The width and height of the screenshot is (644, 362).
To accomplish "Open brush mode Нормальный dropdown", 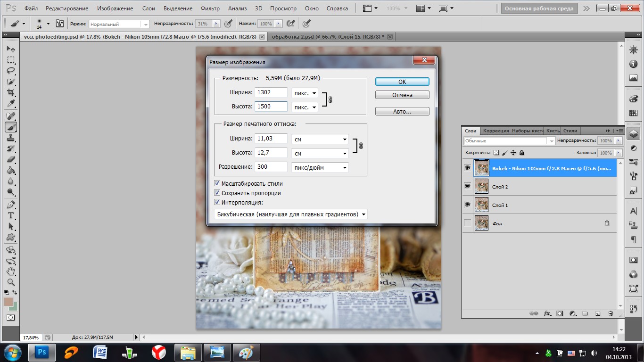I will 119,24.
